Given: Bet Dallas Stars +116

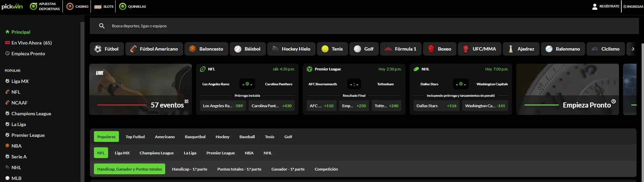Looking at the screenshot, I should pyautogui.click(x=437, y=106).
